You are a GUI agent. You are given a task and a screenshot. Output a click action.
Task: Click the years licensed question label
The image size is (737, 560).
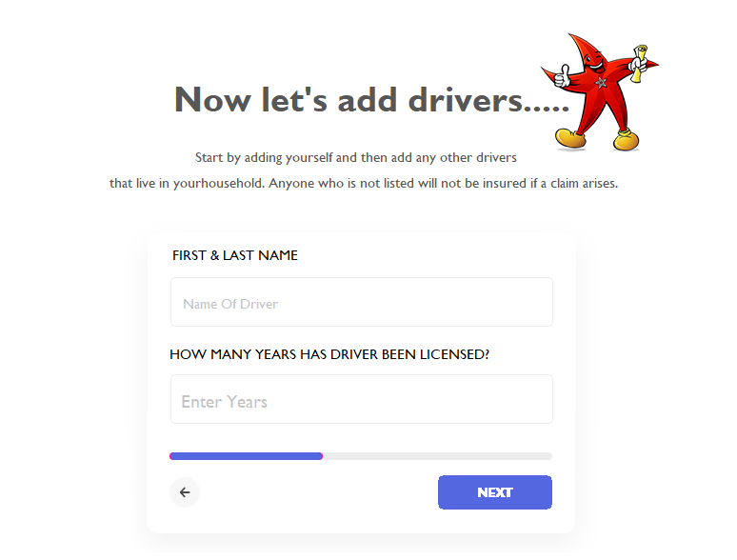[x=329, y=354]
